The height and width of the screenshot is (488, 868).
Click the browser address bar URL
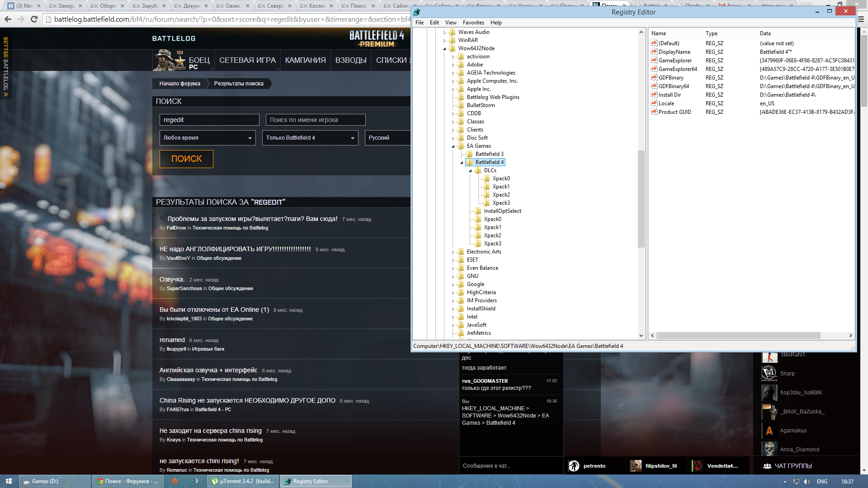[232, 19]
